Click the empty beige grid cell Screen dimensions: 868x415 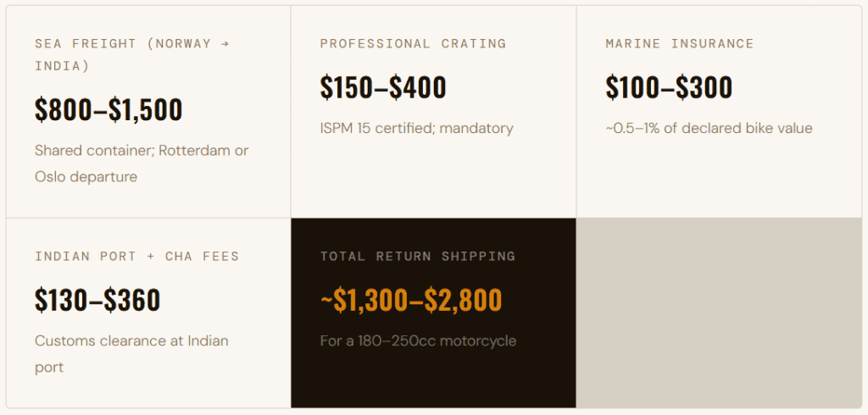coord(719,313)
